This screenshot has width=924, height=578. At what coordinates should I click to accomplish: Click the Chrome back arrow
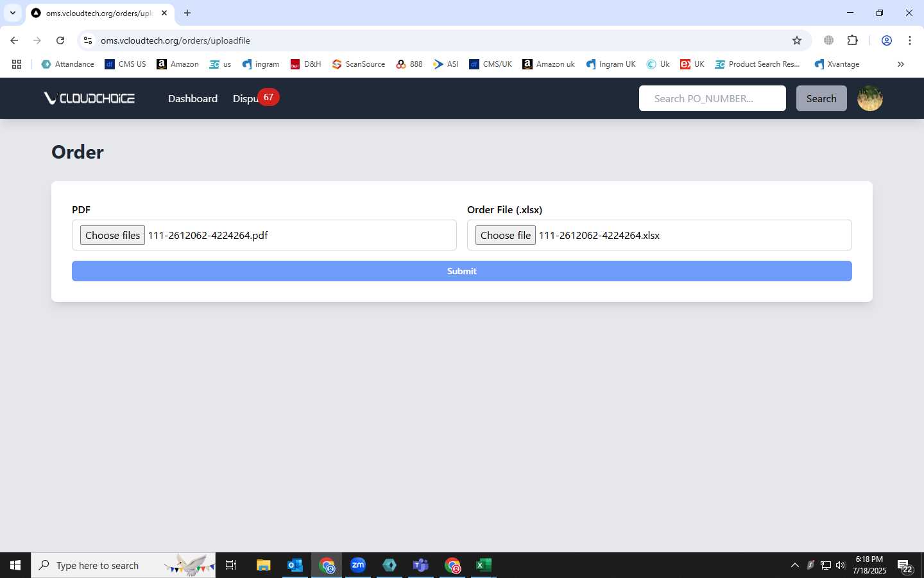click(x=14, y=40)
